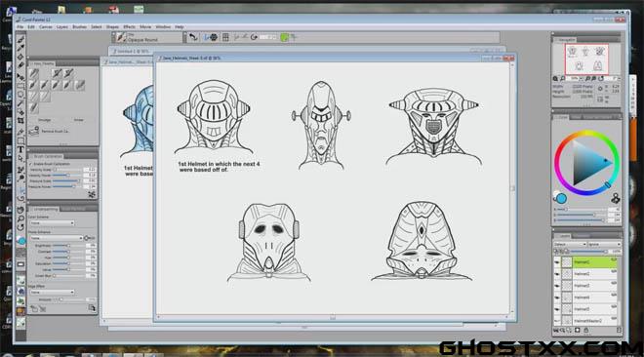
Task: Open the Color Scheme dropdown
Action: [52, 222]
